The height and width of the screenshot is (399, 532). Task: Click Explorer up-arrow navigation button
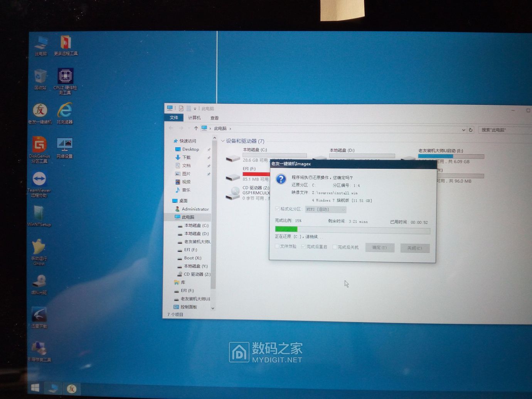tap(196, 128)
